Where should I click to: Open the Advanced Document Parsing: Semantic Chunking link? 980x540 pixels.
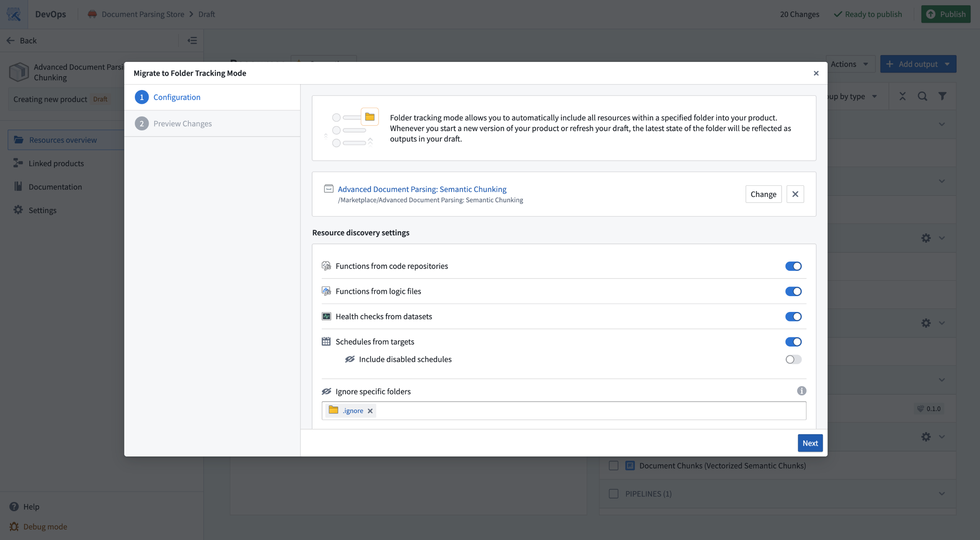click(422, 189)
